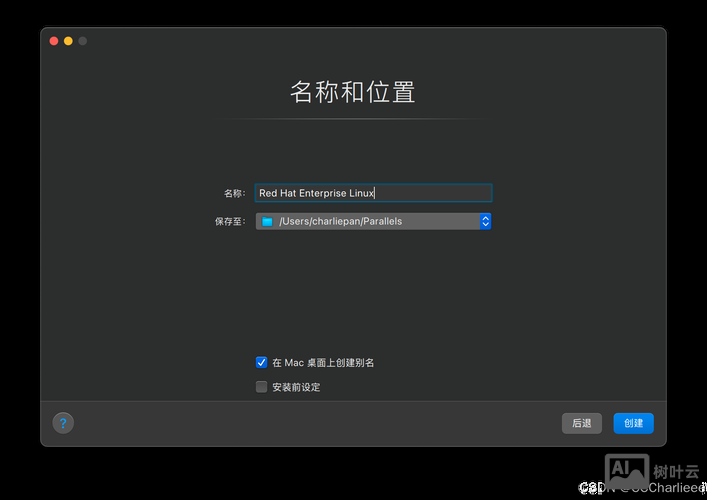This screenshot has width=707, height=500.
Task: Click the 创建 button
Action: coord(634,423)
